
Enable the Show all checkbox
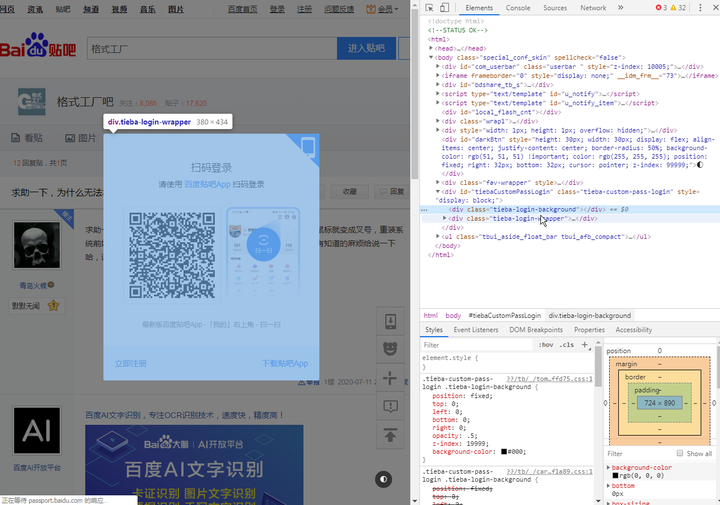[681, 453]
